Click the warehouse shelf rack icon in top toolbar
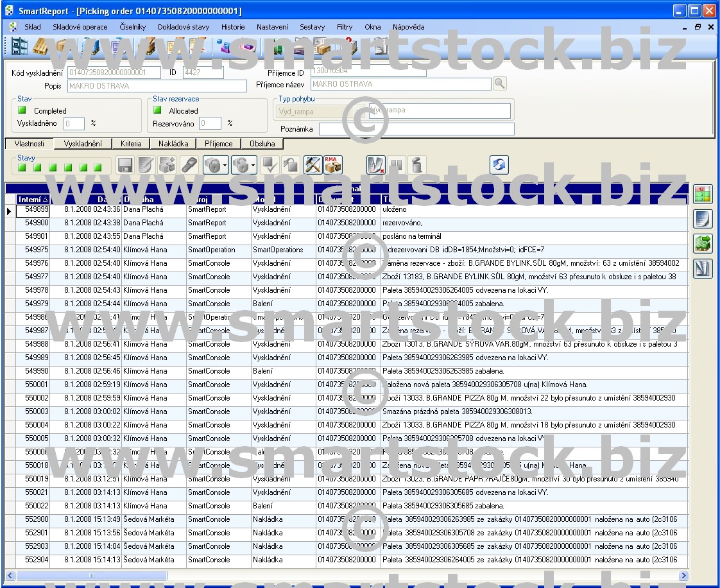 point(19,47)
